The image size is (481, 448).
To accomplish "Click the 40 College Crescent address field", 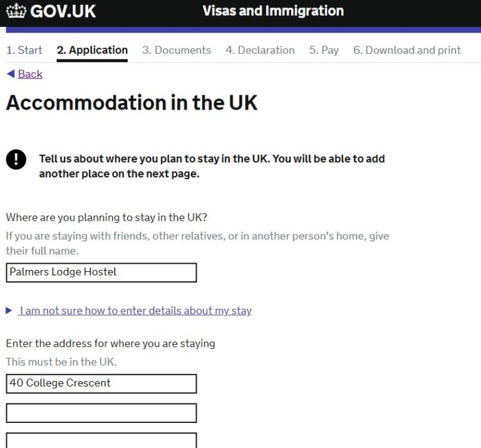I will pos(101,383).
